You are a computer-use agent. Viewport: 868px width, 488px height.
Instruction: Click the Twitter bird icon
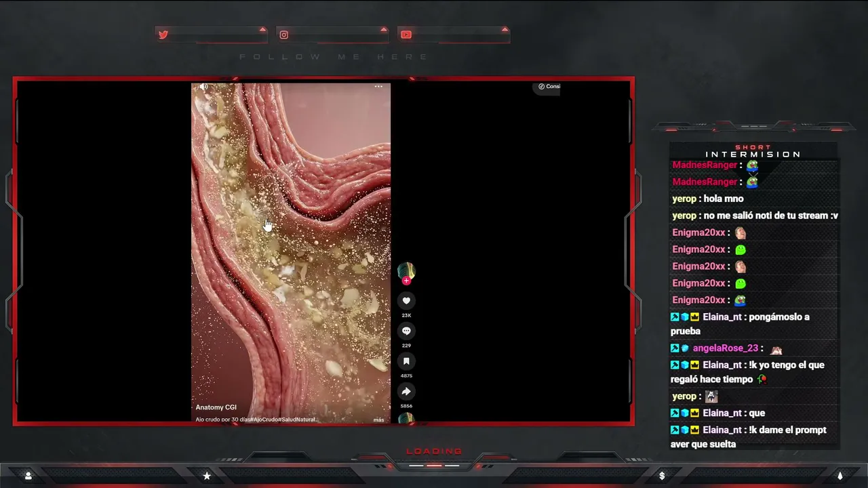pyautogui.click(x=163, y=35)
